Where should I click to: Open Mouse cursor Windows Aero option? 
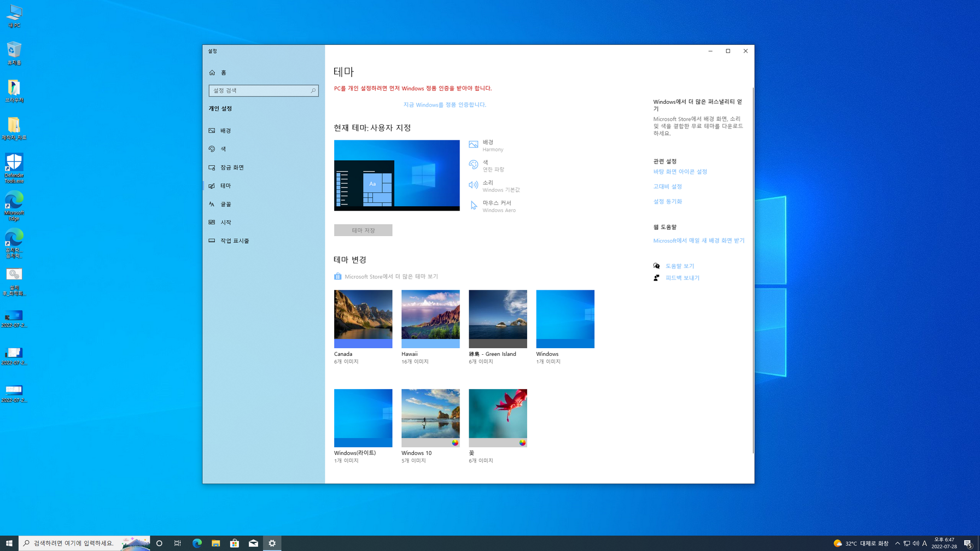pyautogui.click(x=492, y=206)
